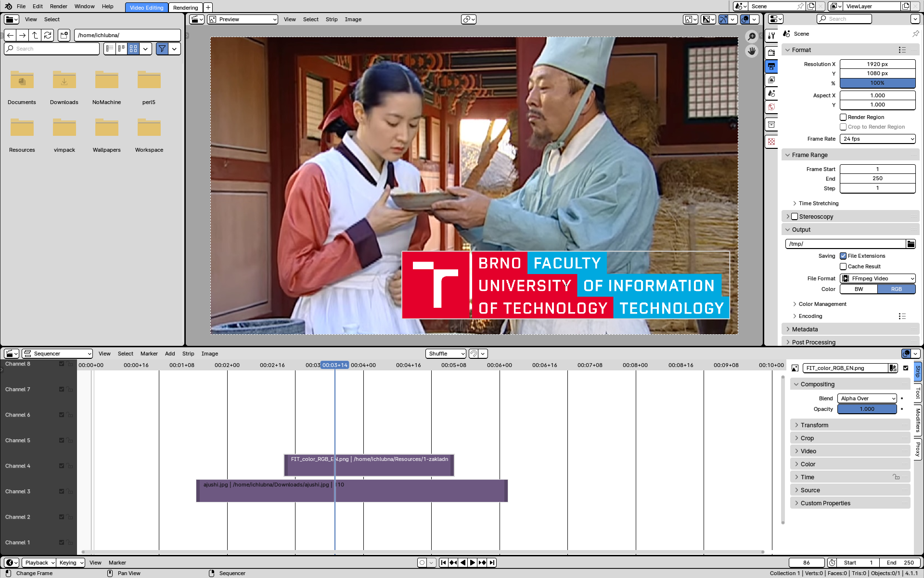Open the Blend mode Alpha Over dropdown
924x578 pixels.
(x=867, y=398)
